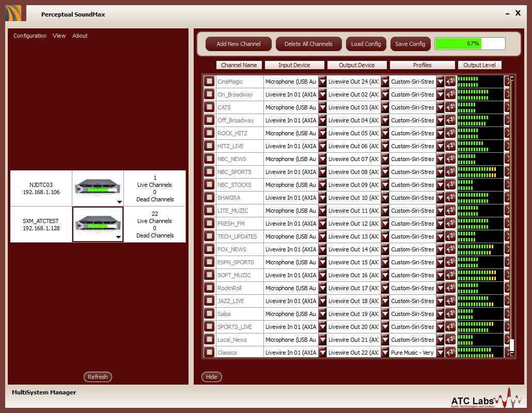Click the Perceptual SoundMax logo icon
This screenshot has height=413, width=532.
(14, 13)
